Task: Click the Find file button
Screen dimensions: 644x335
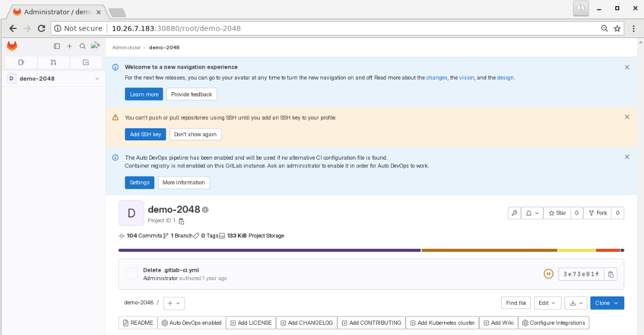Action: 516,303
